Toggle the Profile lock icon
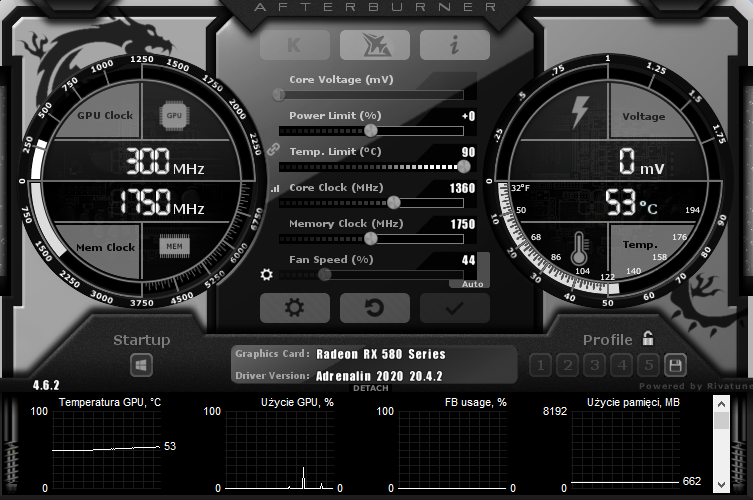 pos(648,338)
